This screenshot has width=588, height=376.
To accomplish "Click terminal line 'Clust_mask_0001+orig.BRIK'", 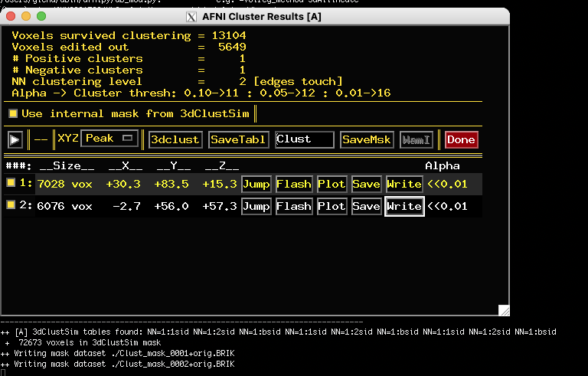I will coord(118,354).
